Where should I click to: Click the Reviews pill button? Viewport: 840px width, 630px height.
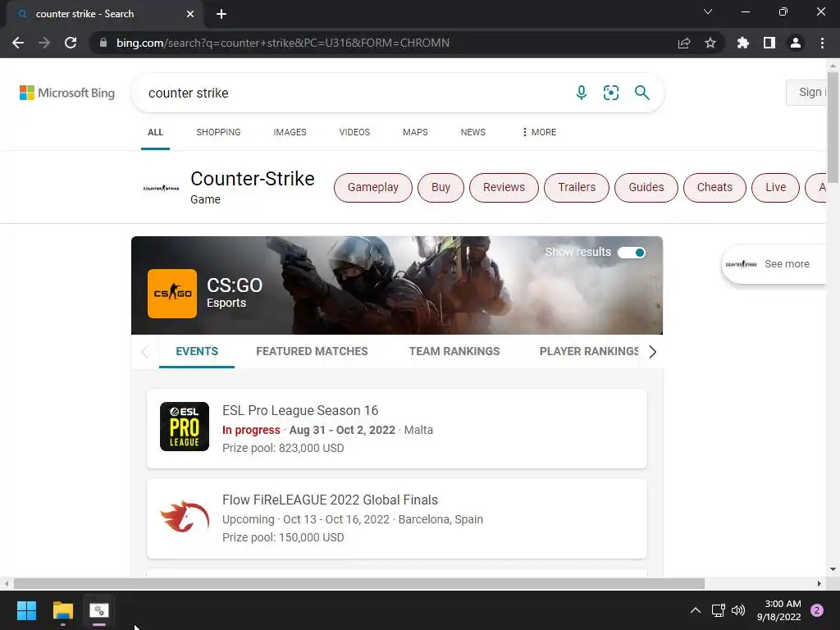[504, 188]
